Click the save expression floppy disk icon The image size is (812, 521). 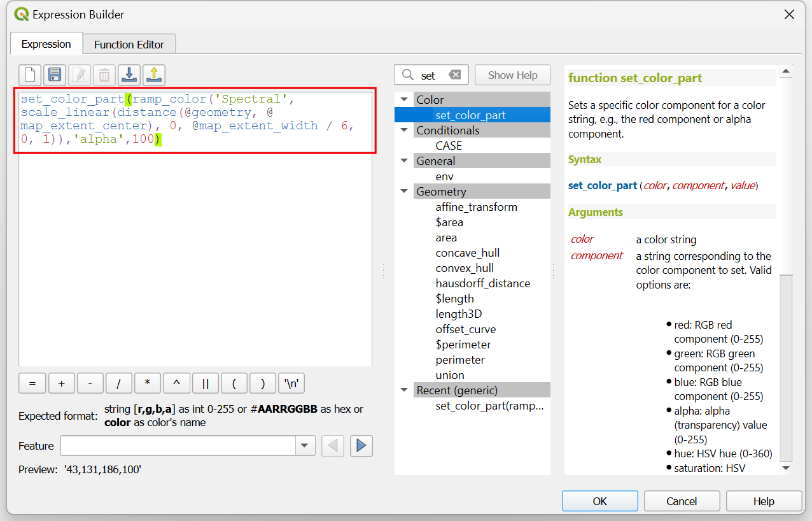point(55,75)
